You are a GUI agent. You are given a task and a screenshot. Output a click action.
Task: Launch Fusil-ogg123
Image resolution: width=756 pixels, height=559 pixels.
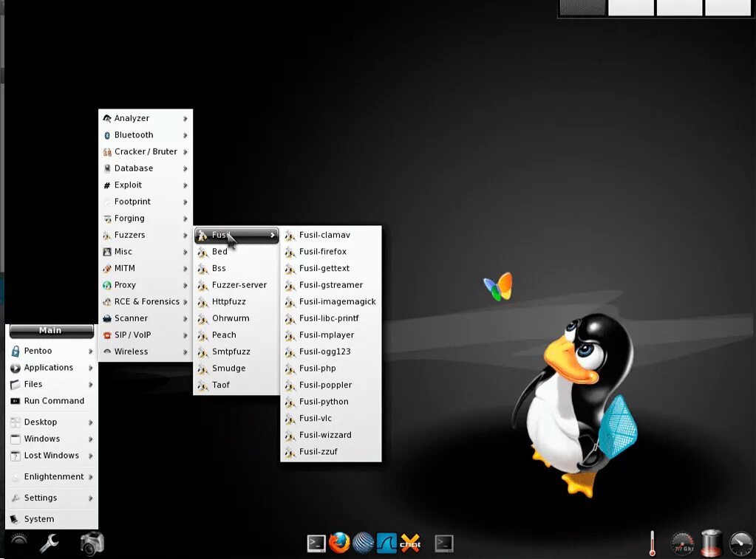click(331, 351)
